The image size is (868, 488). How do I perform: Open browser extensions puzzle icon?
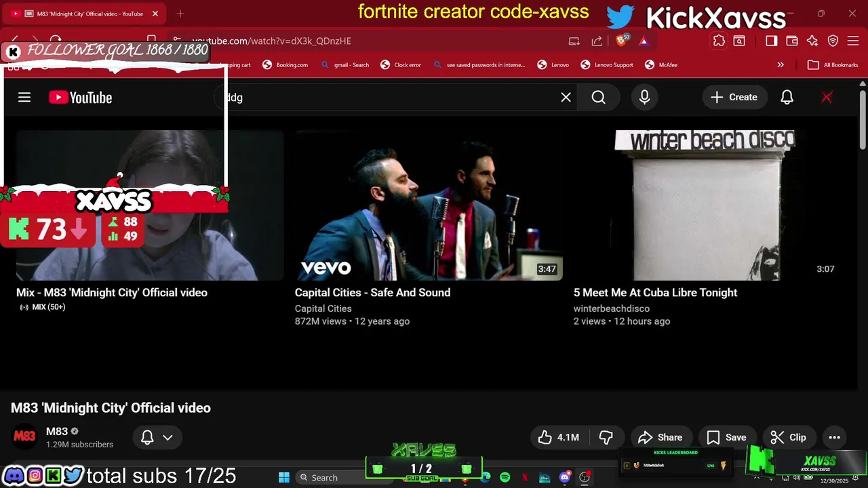coord(719,41)
